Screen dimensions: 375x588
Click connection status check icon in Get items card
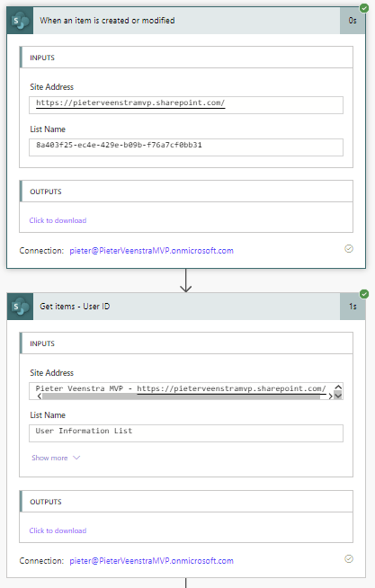(x=349, y=558)
